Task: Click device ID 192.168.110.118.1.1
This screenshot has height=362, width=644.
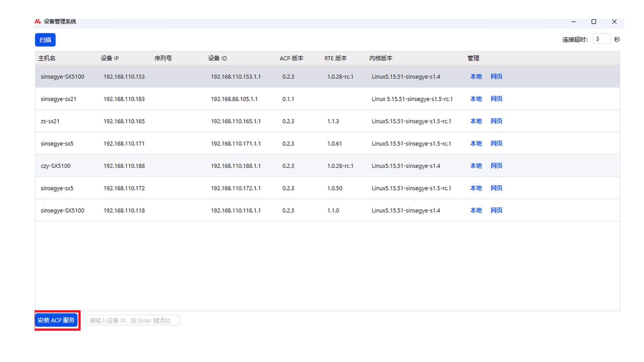Action: click(x=236, y=210)
